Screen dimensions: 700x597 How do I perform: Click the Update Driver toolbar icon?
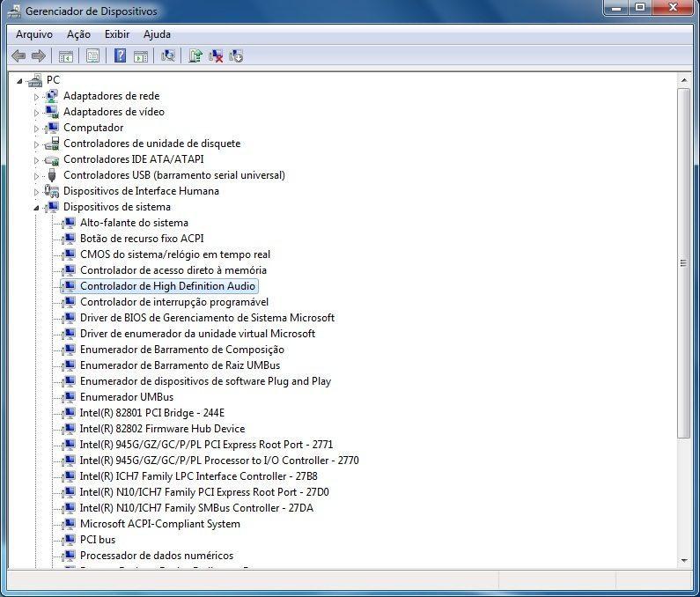tap(195, 55)
